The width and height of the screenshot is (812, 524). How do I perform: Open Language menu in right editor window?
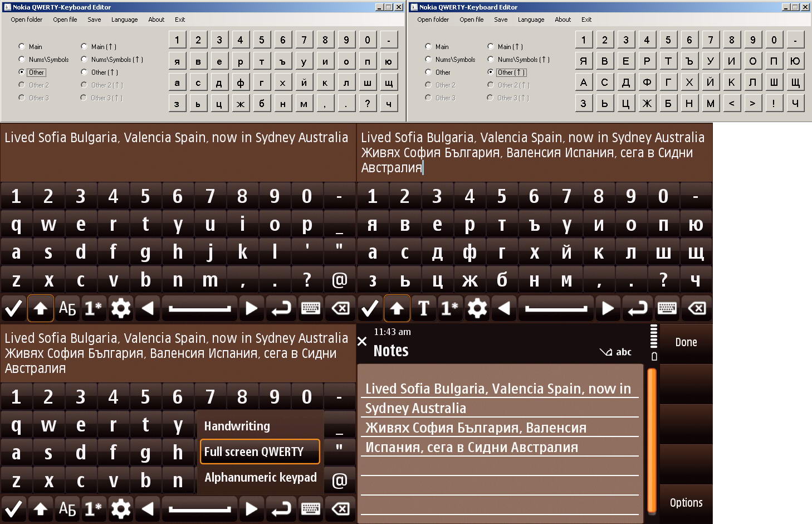(x=531, y=20)
